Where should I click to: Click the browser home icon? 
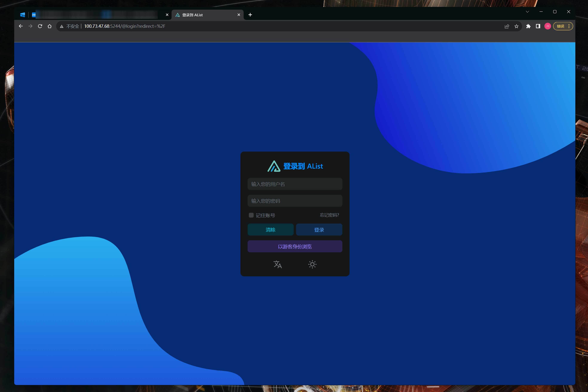49,26
